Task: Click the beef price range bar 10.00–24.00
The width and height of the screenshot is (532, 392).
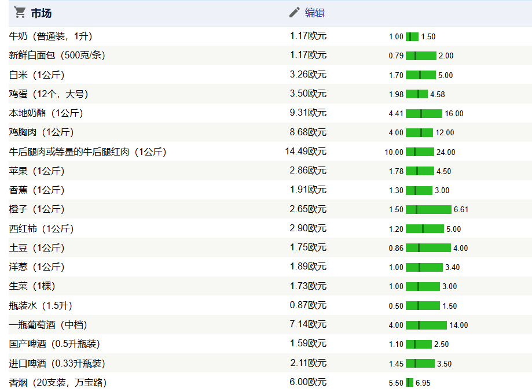Action: (420, 152)
